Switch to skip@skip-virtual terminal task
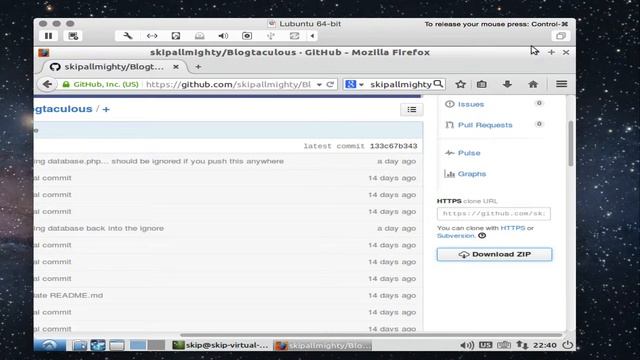 click(x=220, y=345)
